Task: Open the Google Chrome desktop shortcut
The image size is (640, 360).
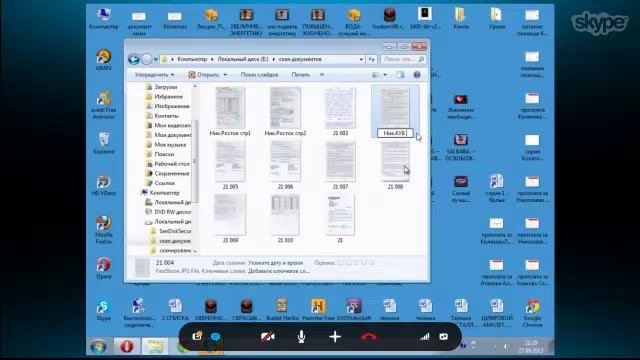Action: point(532,313)
